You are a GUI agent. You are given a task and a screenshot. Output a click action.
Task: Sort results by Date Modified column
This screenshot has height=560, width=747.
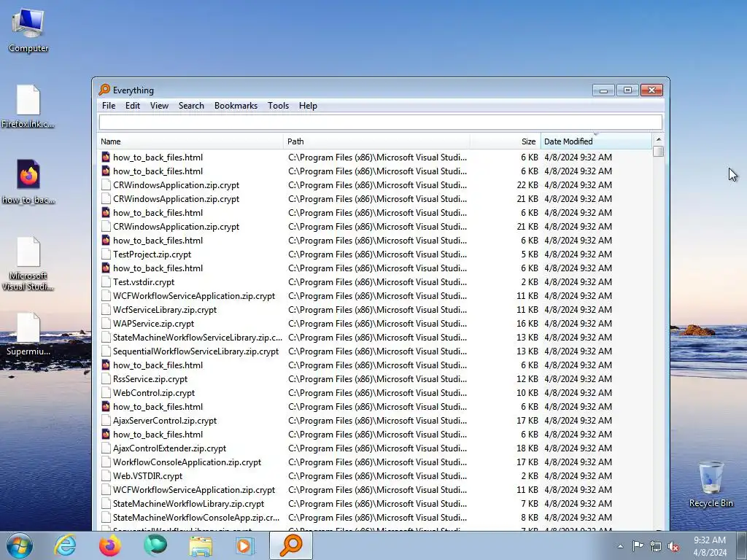tap(596, 141)
